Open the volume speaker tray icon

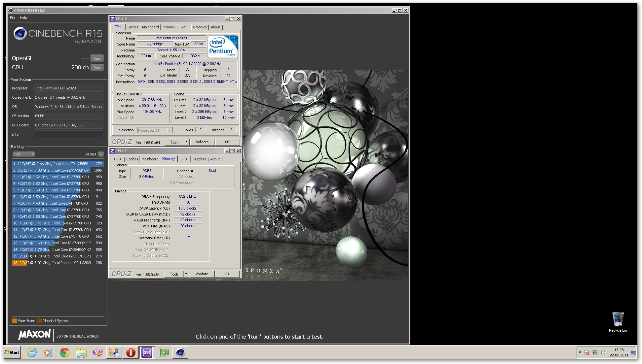(603, 352)
